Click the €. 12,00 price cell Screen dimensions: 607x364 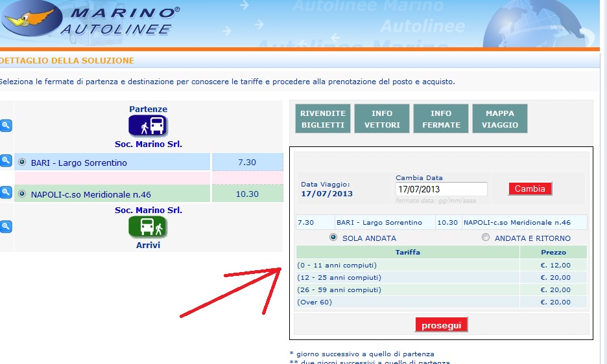coord(553,266)
